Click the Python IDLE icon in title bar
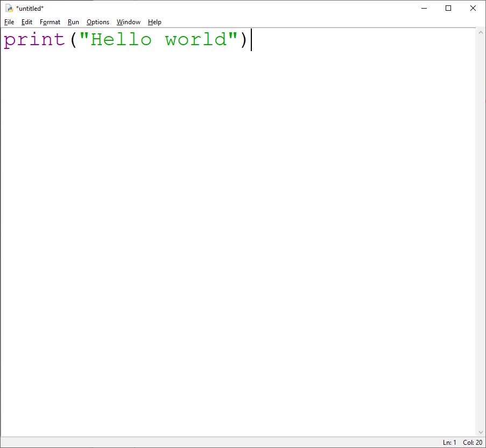 pyautogui.click(x=9, y=8)
